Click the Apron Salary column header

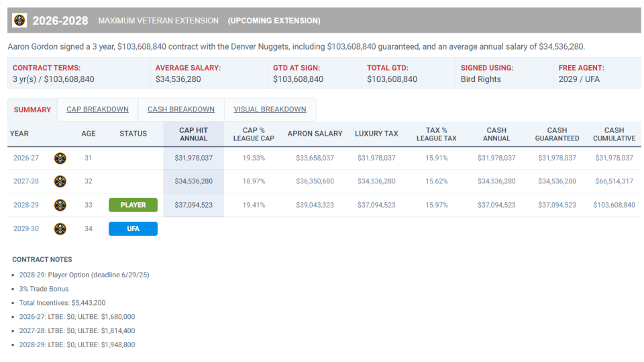[315, 134]
